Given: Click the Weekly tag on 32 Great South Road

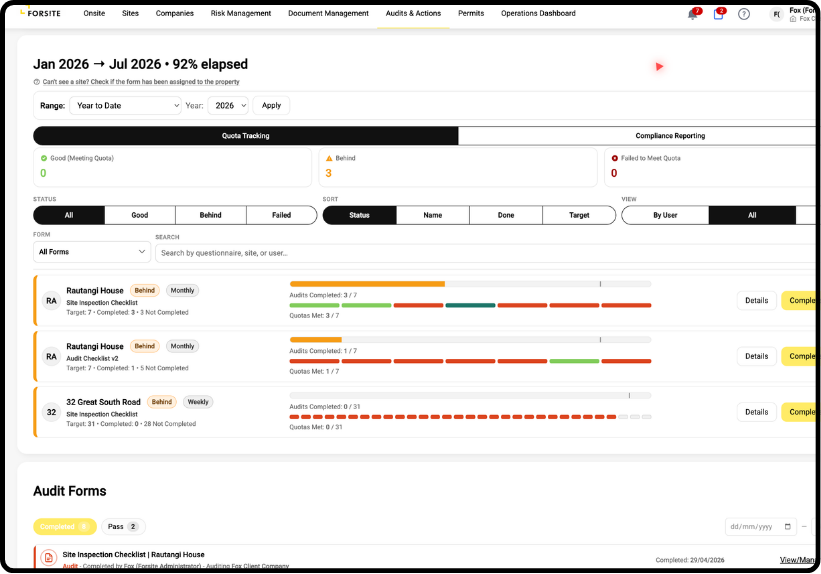Looking at the screenshot, I should click(x=198, y=402).
